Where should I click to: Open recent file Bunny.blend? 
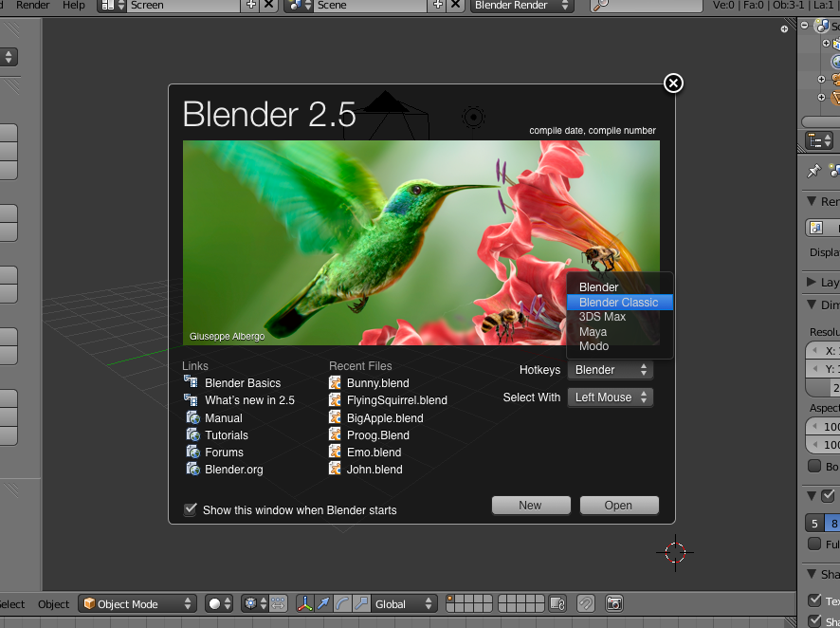[377, 383]
